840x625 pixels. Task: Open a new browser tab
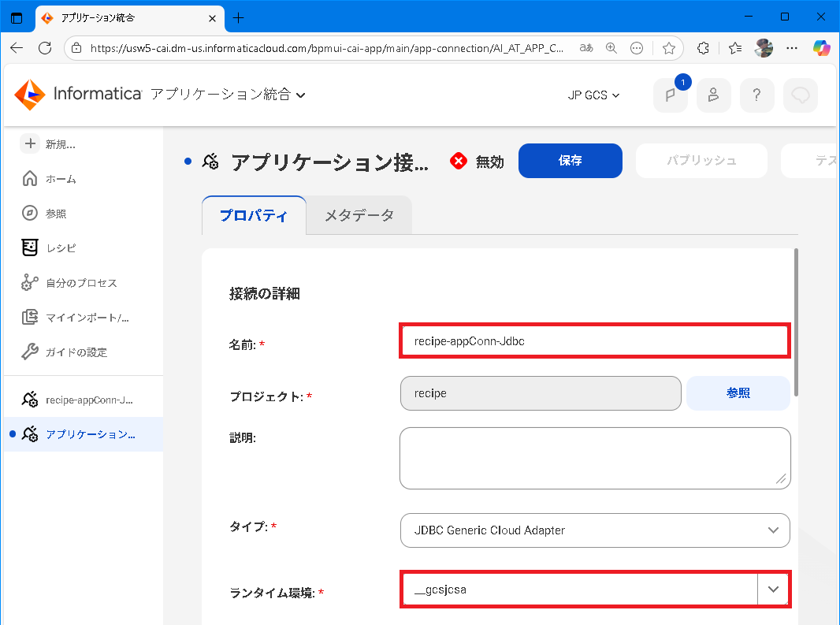(x=239, y=17)
